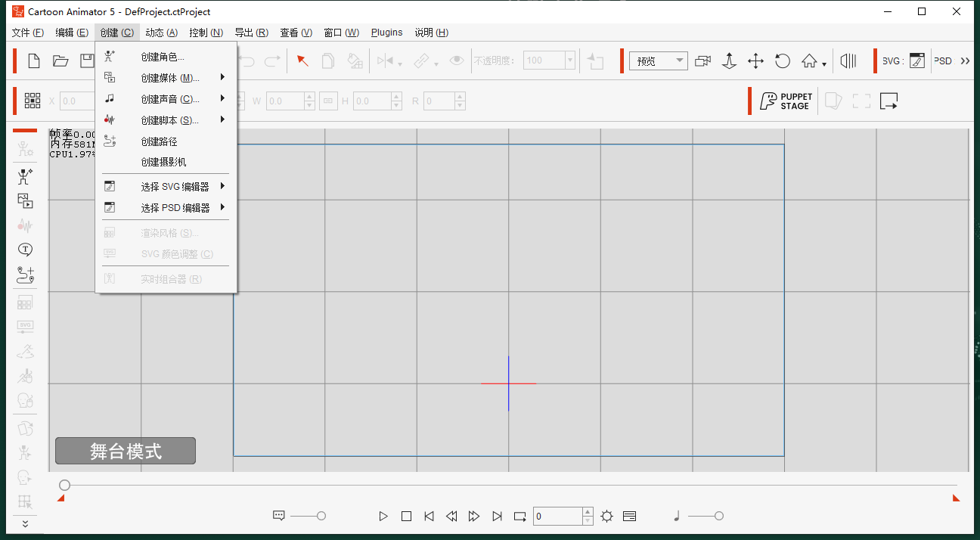
Task: Click the nine-dot anchor grid icon
Action: coord(33,100)
